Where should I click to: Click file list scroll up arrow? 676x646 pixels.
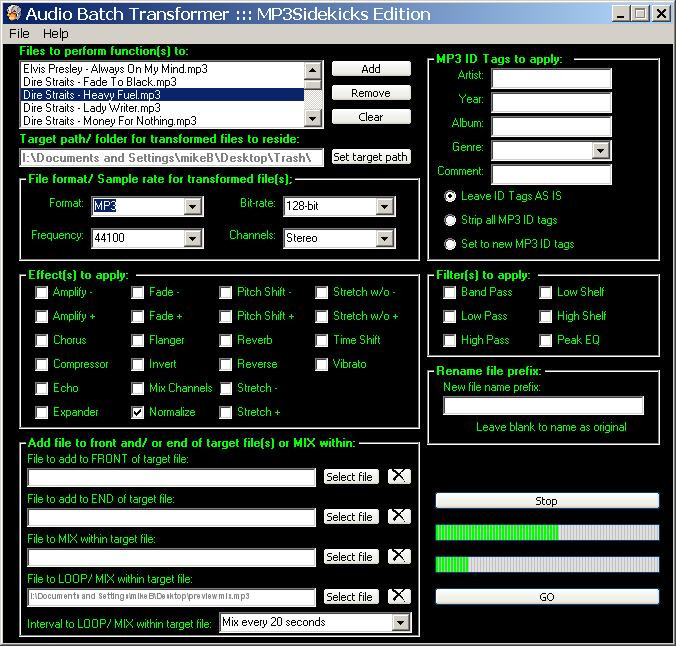(313, 70)
